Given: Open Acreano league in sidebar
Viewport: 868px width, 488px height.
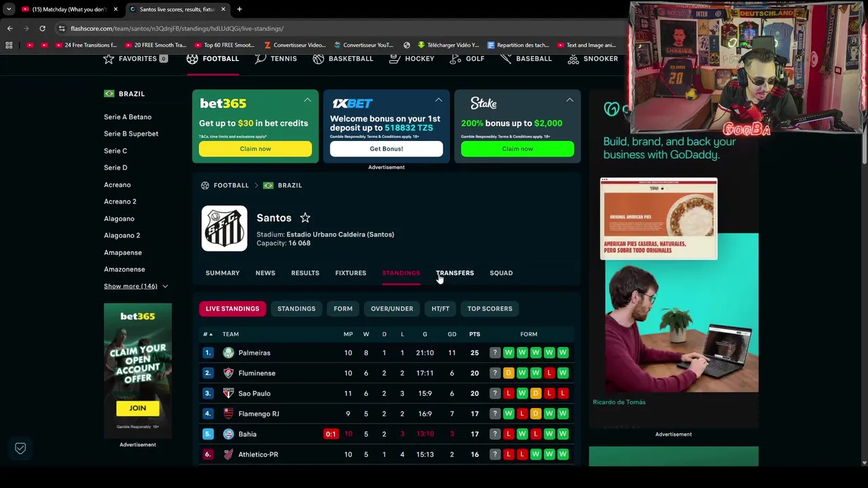Looking at the screenshot, I should (x=117, y=185).
